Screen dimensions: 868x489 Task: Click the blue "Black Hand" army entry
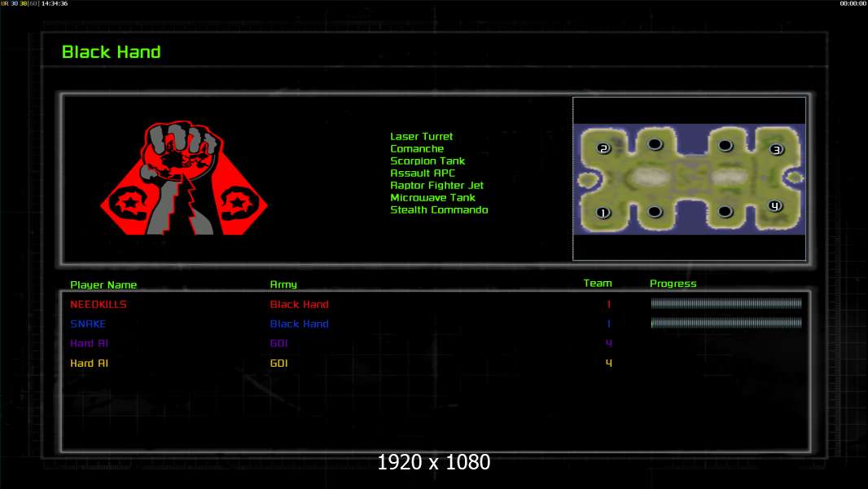click(x=299, y=324)
